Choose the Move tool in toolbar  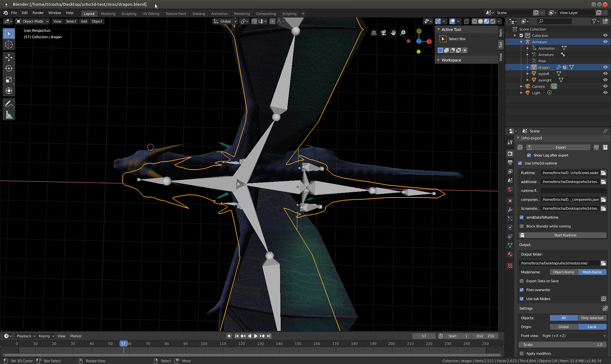point(9,58)
